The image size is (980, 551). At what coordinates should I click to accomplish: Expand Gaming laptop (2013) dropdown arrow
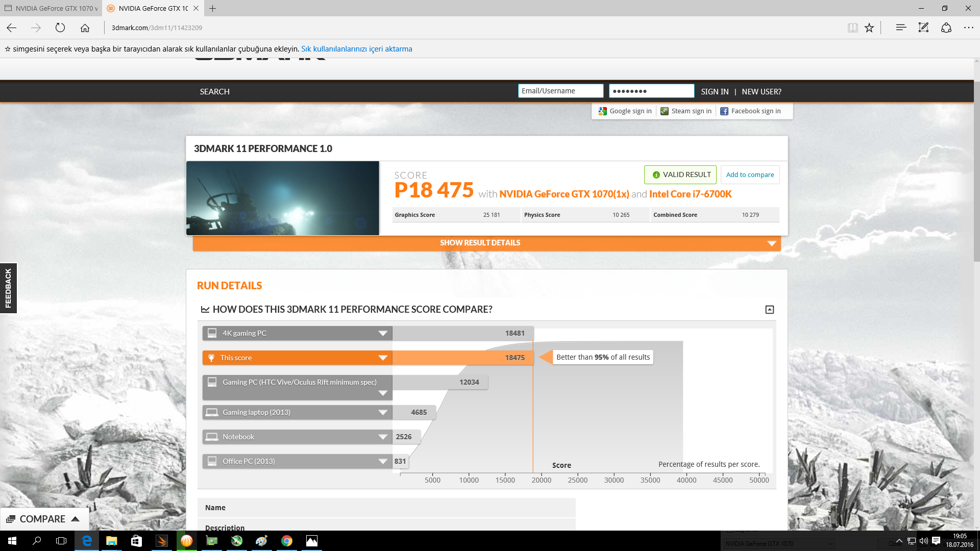pos(383,412)
